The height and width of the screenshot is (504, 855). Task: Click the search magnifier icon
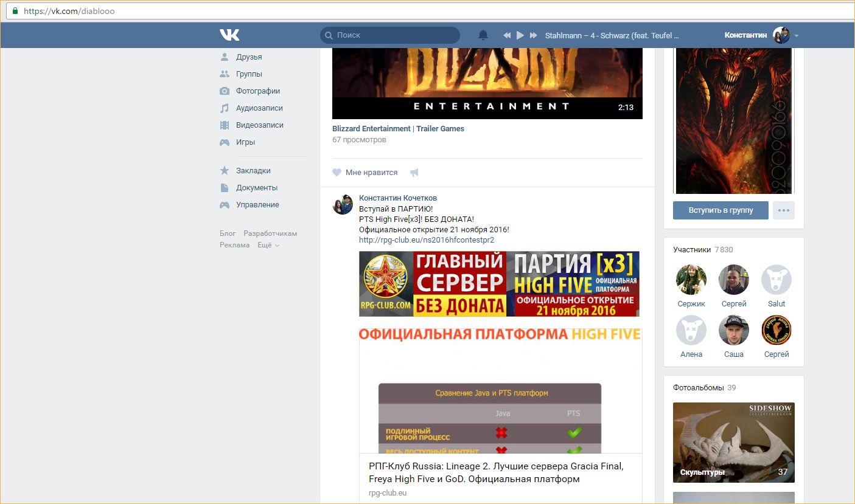pos(329,35)
